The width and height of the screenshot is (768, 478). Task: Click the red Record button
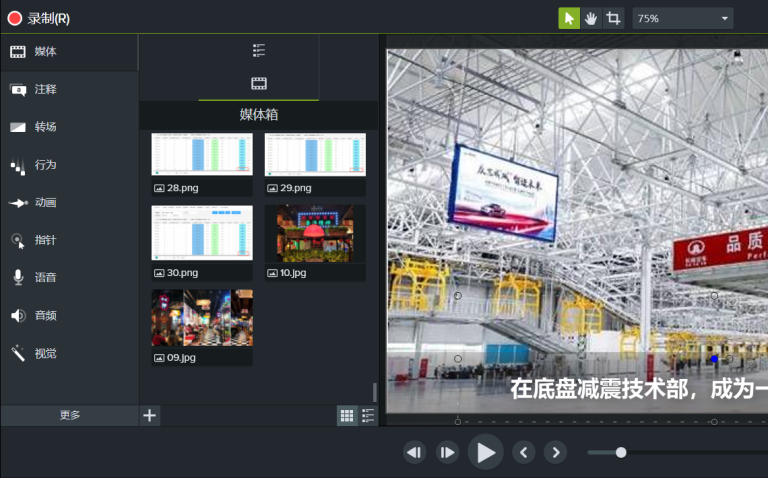[x=15, y=18]
